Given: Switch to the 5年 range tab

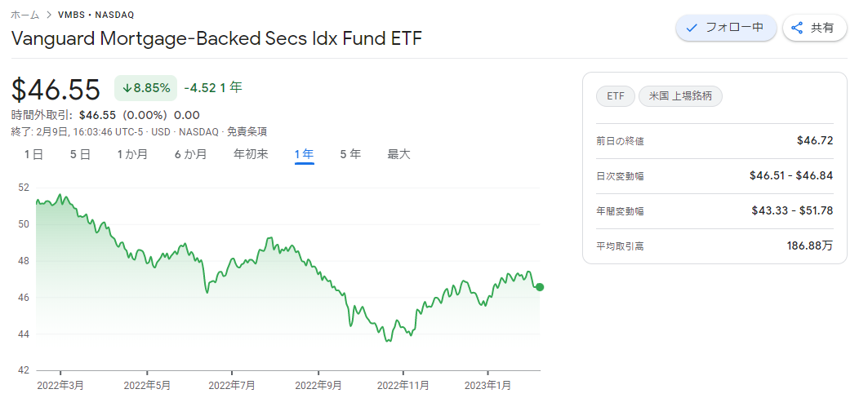Looking at the screenshot, I should (350, 154).
